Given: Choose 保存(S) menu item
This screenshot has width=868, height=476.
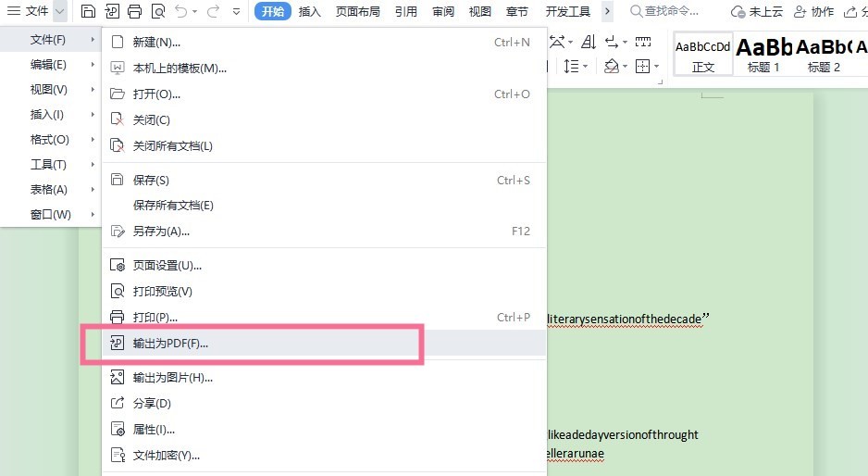Looking at the screenshot, I should coord(325,180).
